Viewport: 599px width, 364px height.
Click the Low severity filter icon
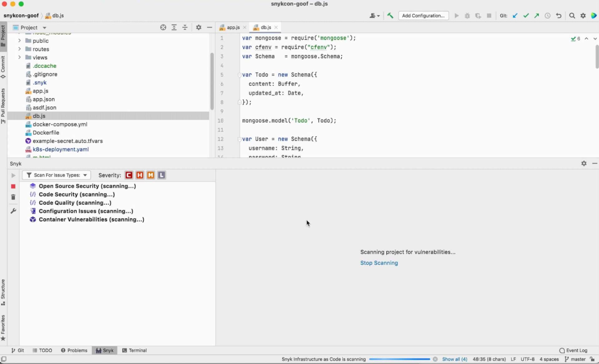[162, 175]
